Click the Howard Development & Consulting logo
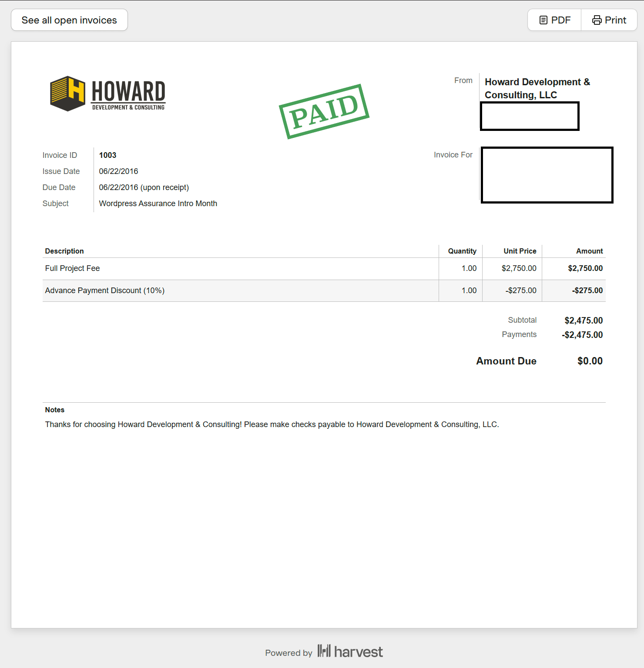The width and height of the screenshot is (644, 668). pos(108,94)
